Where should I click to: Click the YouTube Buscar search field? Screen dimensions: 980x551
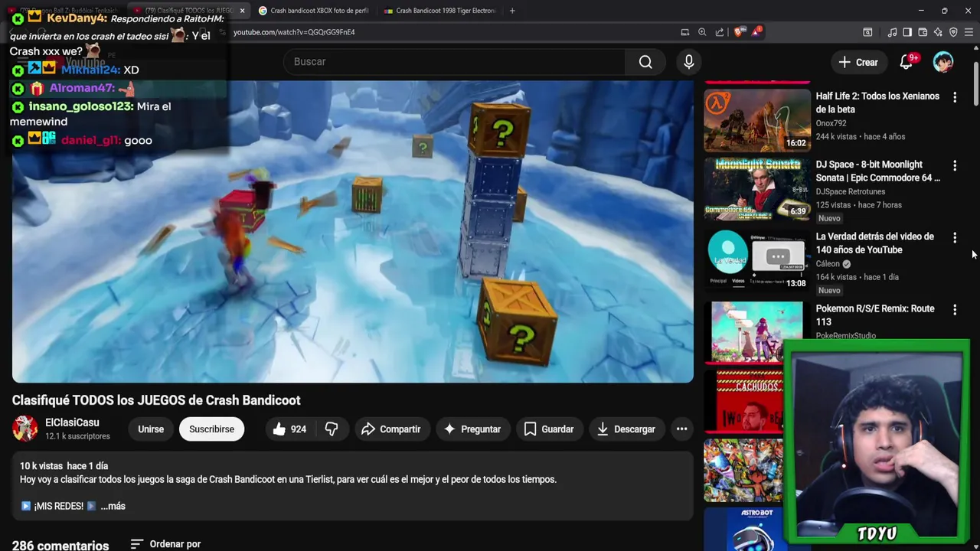click(x=454, y=62)
